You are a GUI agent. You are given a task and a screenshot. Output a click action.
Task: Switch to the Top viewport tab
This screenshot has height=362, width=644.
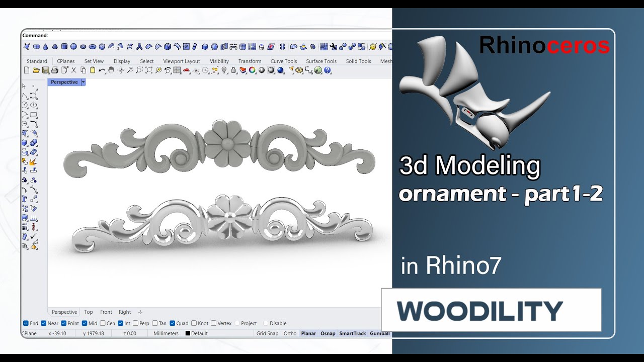(89, 312)
